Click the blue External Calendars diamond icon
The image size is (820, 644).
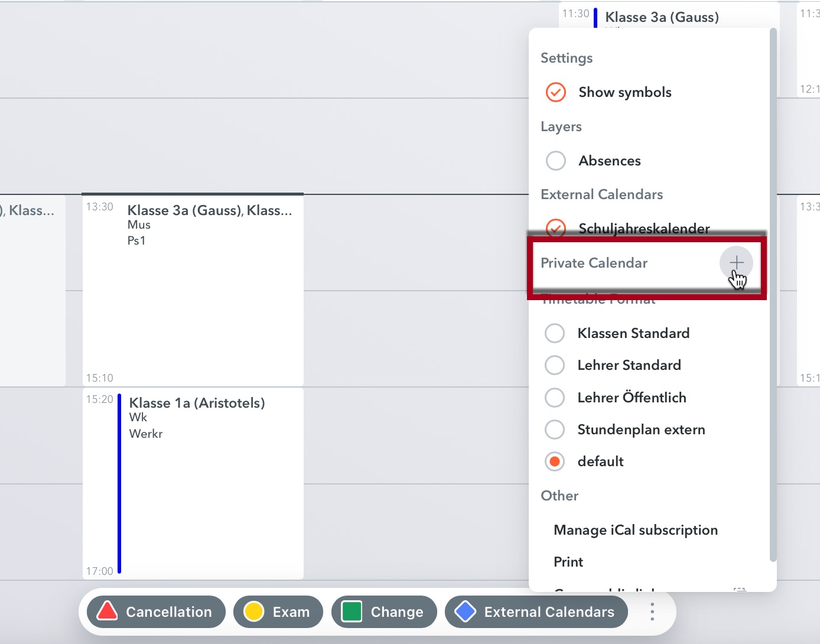coord(466,612)
